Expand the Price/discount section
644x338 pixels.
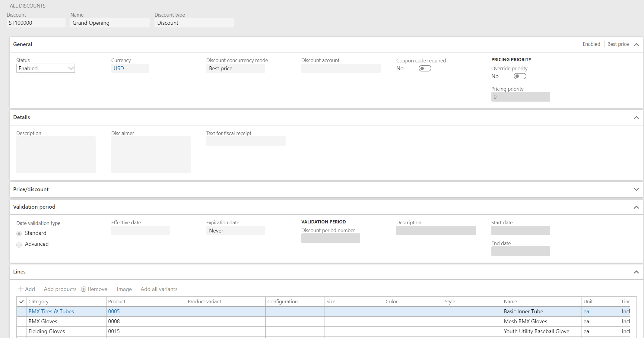coord(636,189)
